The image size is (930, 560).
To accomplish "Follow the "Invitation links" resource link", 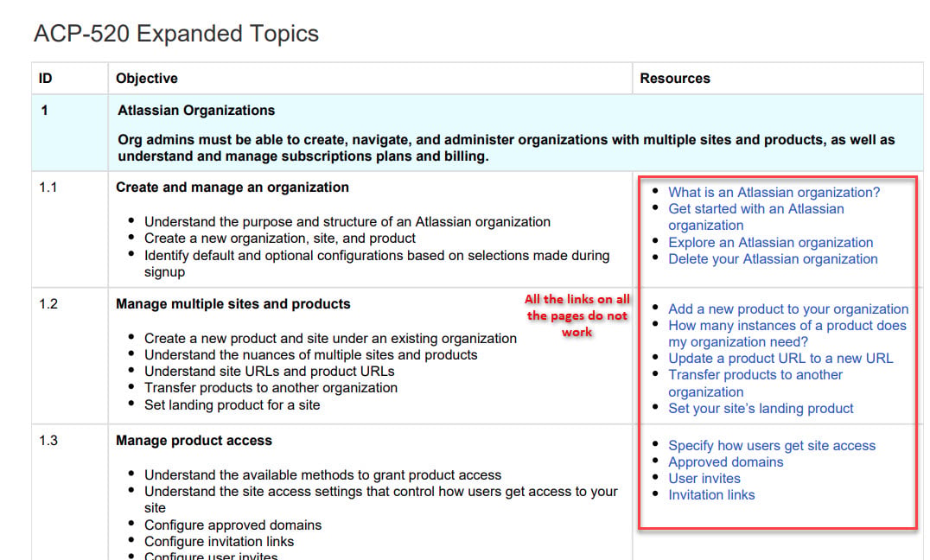I will pos(711,494).
